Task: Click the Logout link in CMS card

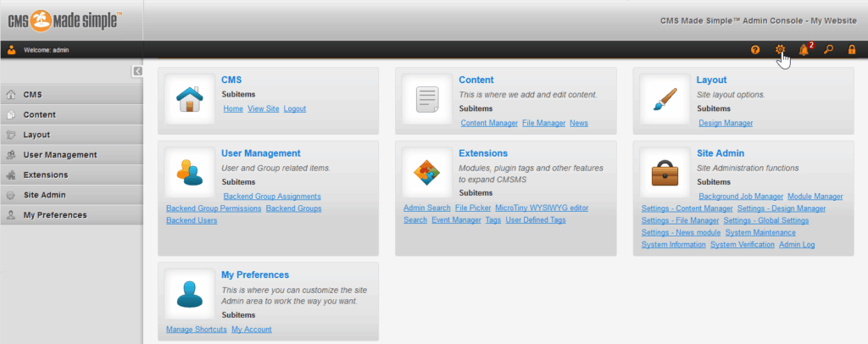Action: (294, 109)
